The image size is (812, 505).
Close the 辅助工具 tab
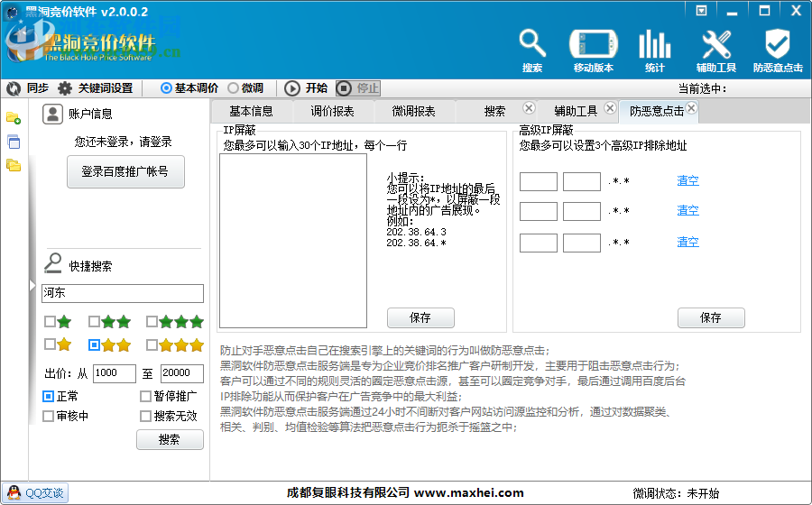click(611, 107)
